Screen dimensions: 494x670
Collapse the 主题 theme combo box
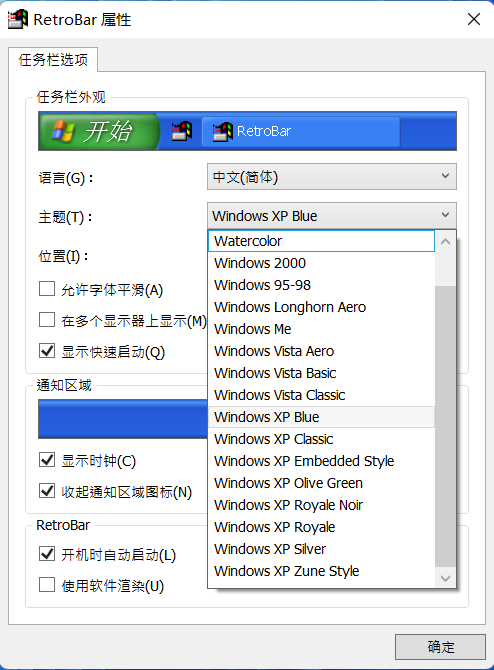pos(332,216)
